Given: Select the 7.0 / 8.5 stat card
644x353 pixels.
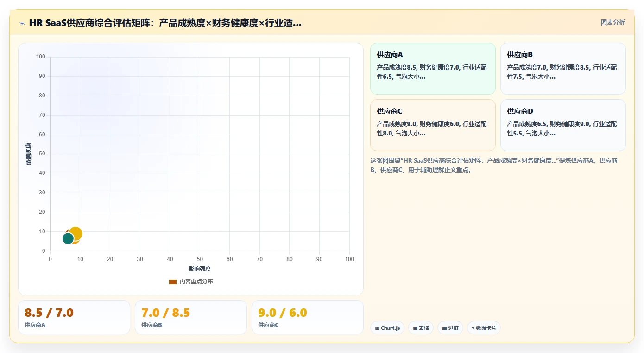Looking at the screenshot, I should click(191, 317).
